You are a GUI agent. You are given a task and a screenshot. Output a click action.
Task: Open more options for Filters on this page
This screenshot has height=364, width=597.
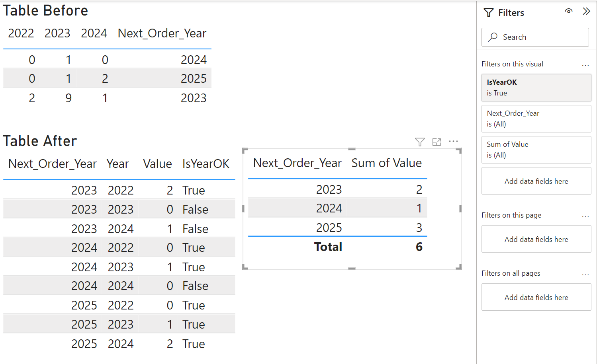pos(585,216)
